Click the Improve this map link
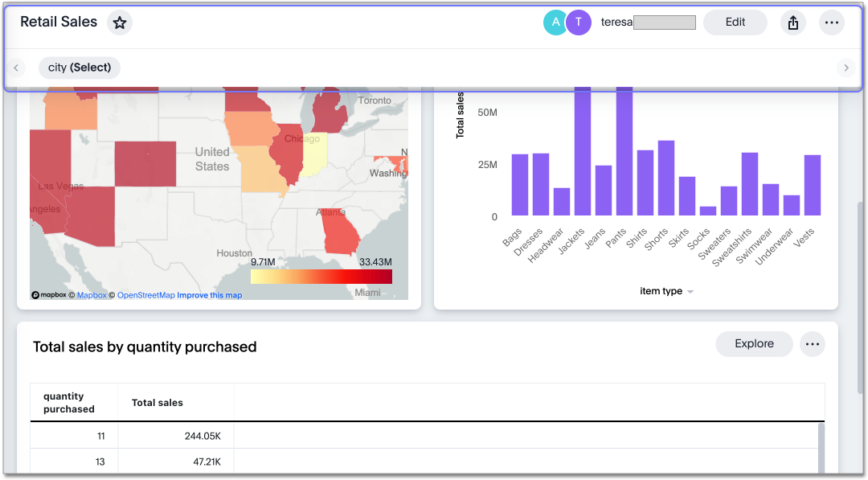The image size is (868, 480). point(210,295)
